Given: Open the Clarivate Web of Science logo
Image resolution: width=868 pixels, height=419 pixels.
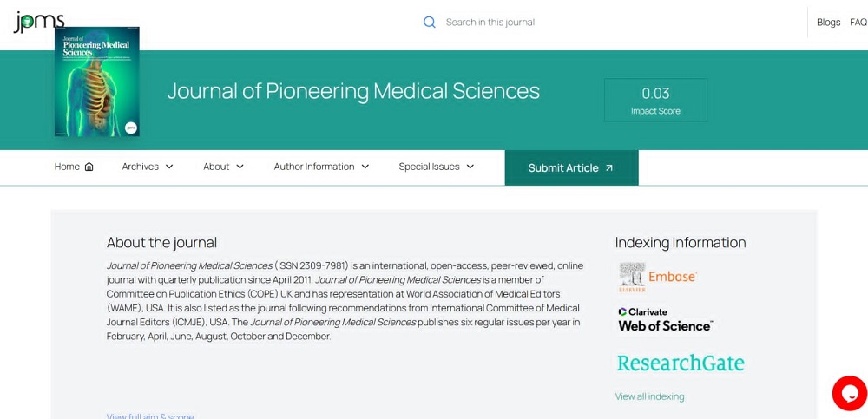Looking at the screenshot, I should click(x=666, y=320).
